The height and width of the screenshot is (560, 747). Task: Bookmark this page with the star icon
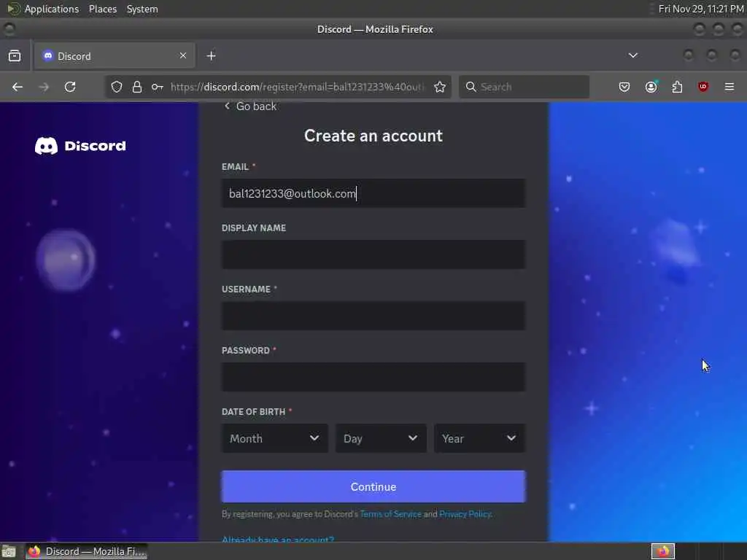point(440,87)
